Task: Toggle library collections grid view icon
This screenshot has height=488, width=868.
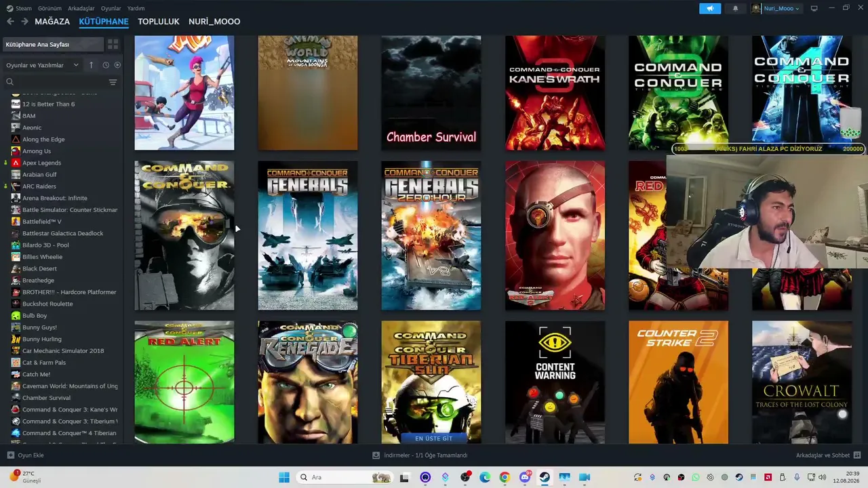Action: point(113,44)
